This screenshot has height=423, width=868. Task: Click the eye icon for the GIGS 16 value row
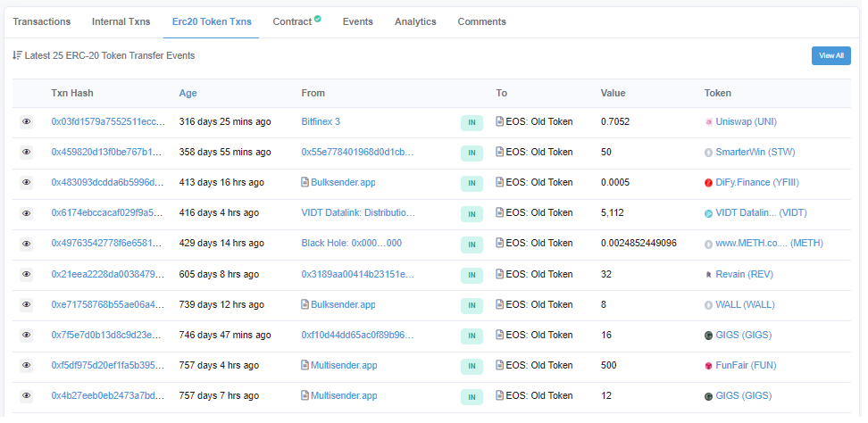pos(27,335)
